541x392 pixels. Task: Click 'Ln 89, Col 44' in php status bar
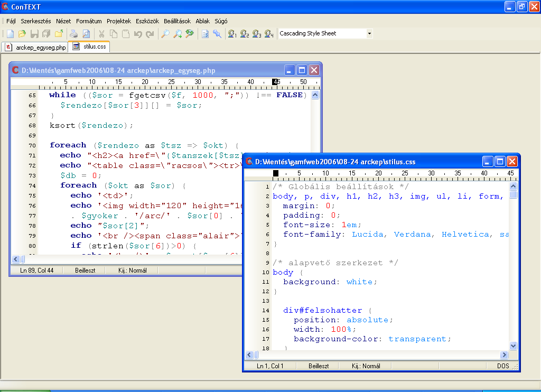36,270
